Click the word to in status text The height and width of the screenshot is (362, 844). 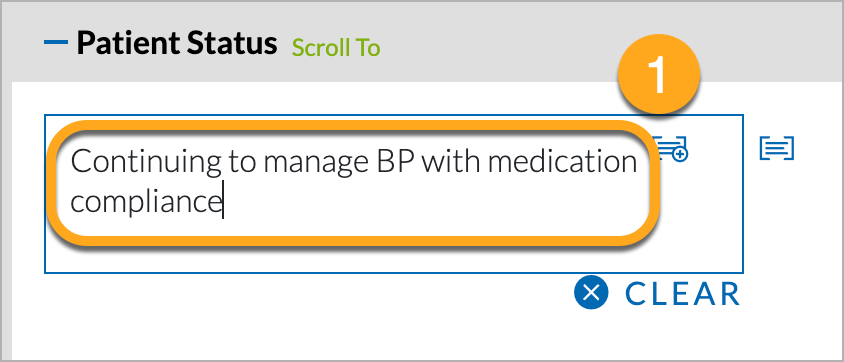[242, 162]
